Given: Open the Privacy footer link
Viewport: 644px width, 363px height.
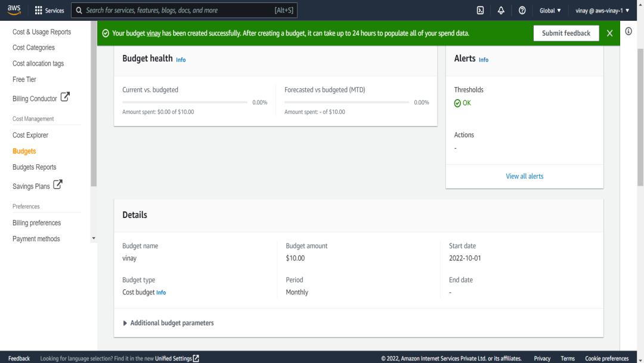Looking at the screenshot, I should (541, 358).
